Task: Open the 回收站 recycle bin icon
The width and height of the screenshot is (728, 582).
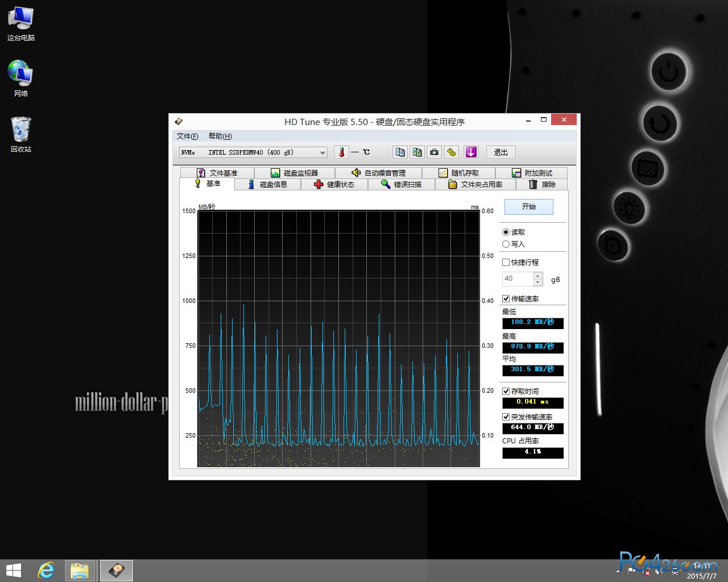Action: [21, 134]
